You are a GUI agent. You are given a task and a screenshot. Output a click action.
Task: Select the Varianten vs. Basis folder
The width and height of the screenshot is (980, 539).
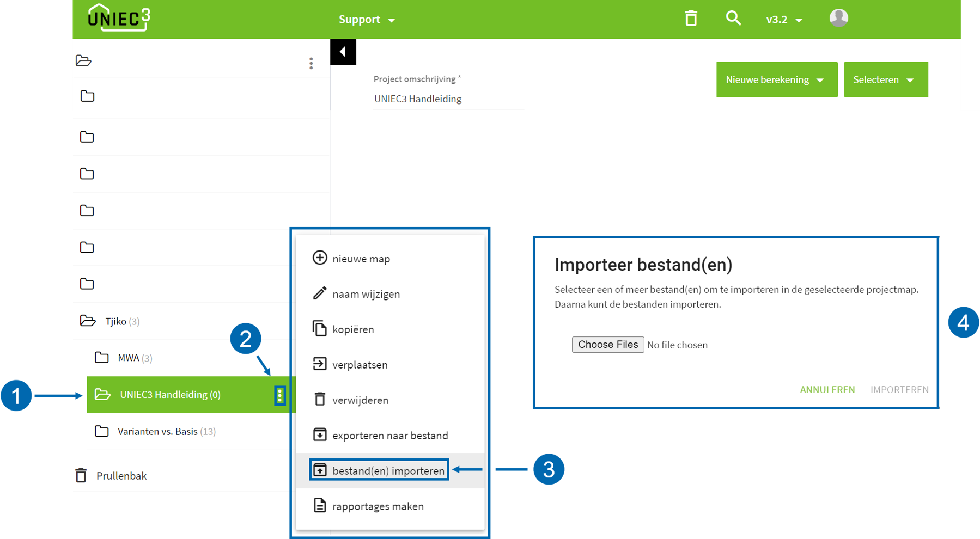coord(157,432)
